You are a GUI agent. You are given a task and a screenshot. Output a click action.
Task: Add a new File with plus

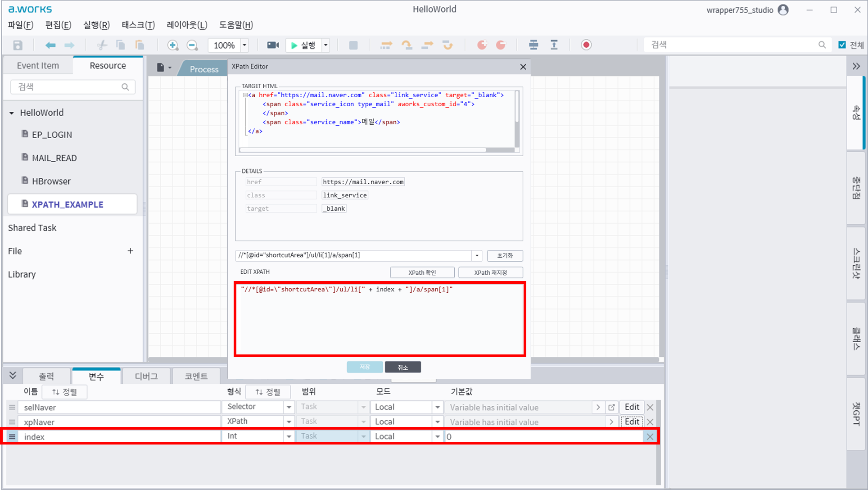130,251
